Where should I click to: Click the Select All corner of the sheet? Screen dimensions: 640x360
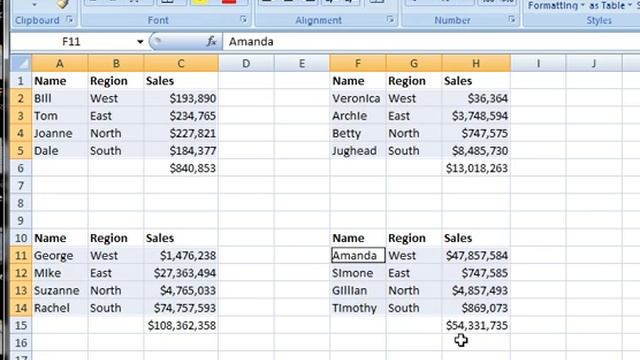click(21, 63)
